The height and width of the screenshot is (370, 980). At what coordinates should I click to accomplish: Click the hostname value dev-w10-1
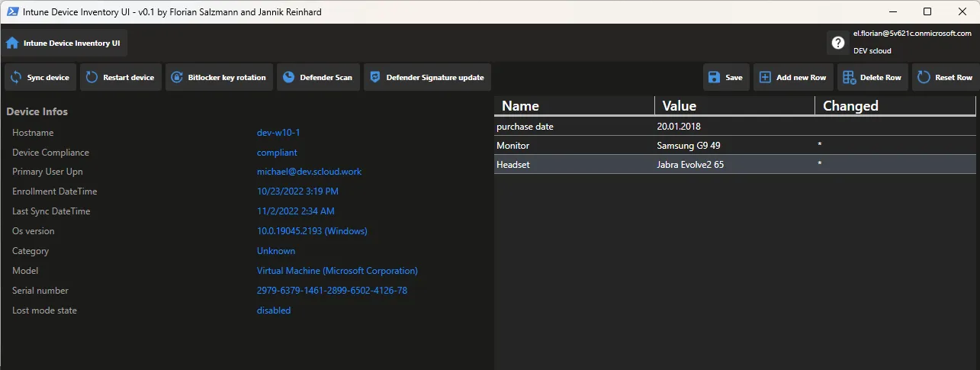click(x=278, y=133)
